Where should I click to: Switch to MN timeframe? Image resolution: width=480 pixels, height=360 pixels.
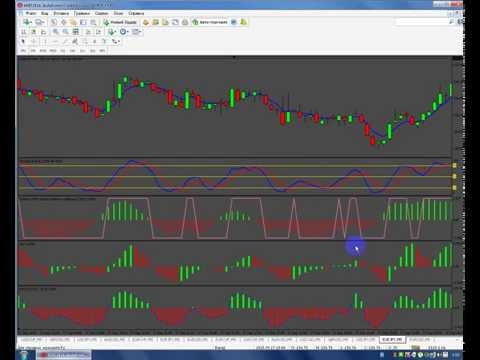coord(102,51)
